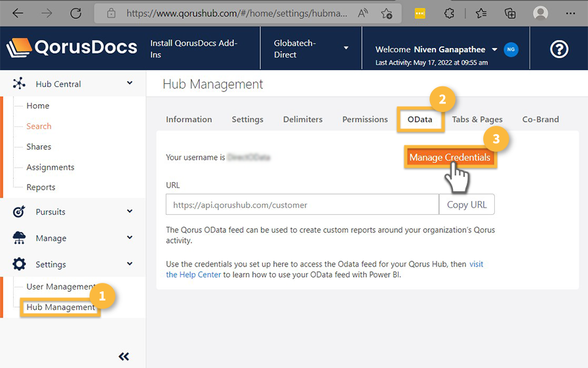Open Home in the sidebar

[38, 105]
